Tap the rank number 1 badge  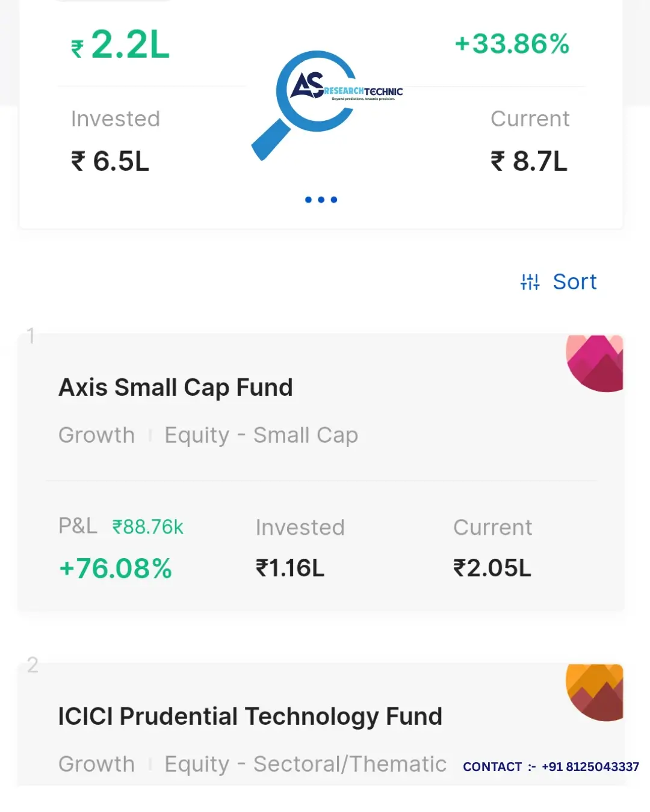click(x=31, y=336)
